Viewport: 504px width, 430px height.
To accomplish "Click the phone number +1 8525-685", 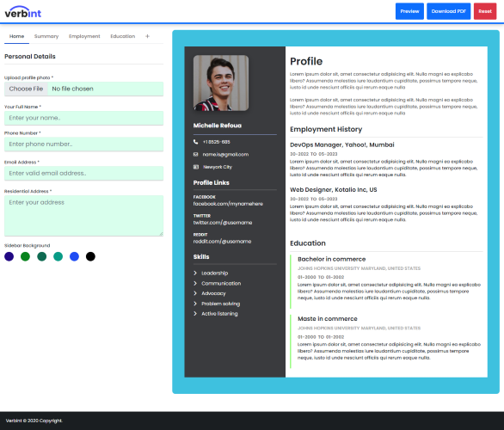I will click(216, 142).
